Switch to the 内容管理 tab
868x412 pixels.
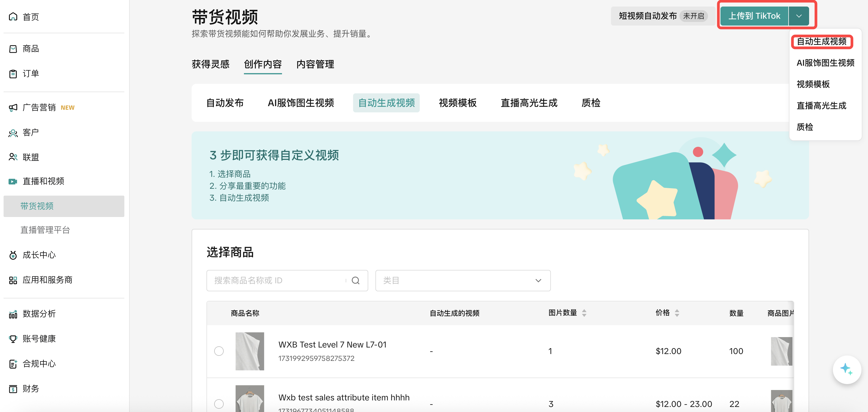coord(315,64)
